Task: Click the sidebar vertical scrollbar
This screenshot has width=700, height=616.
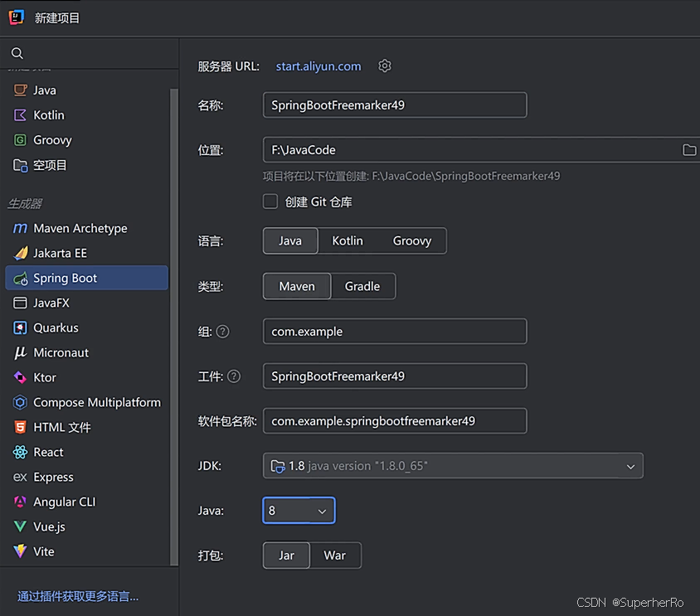Action: pyautogui.click(x=174, y=327)
